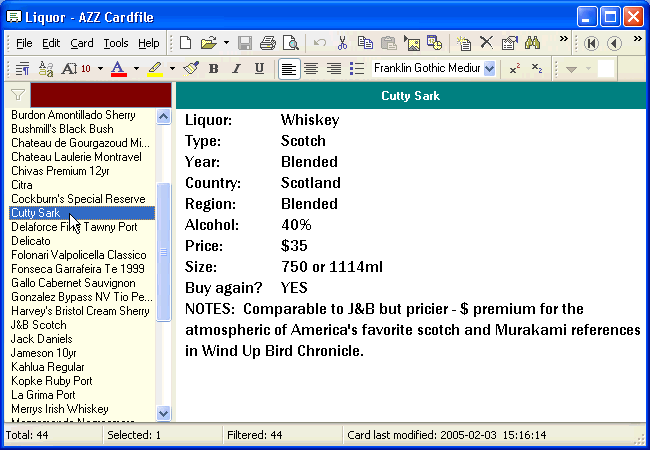Image resolution: width=650 pixels, height=450 pixels.
Task: Click the undo arrow icon
Action: 320,43
